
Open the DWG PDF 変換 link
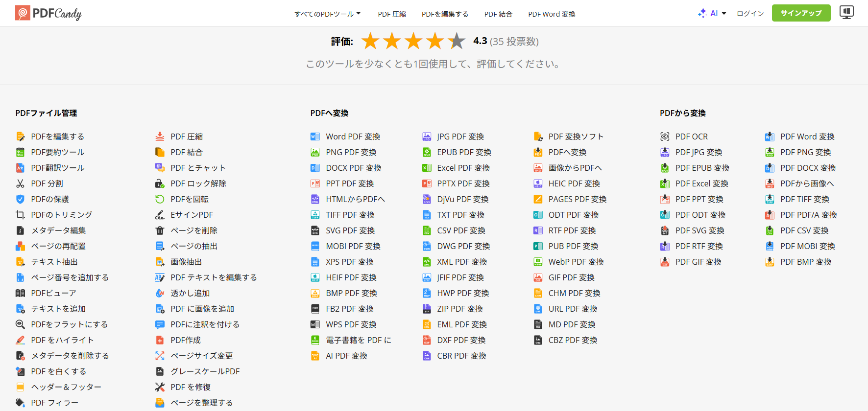pyautogui.click(x=464, y=246)
